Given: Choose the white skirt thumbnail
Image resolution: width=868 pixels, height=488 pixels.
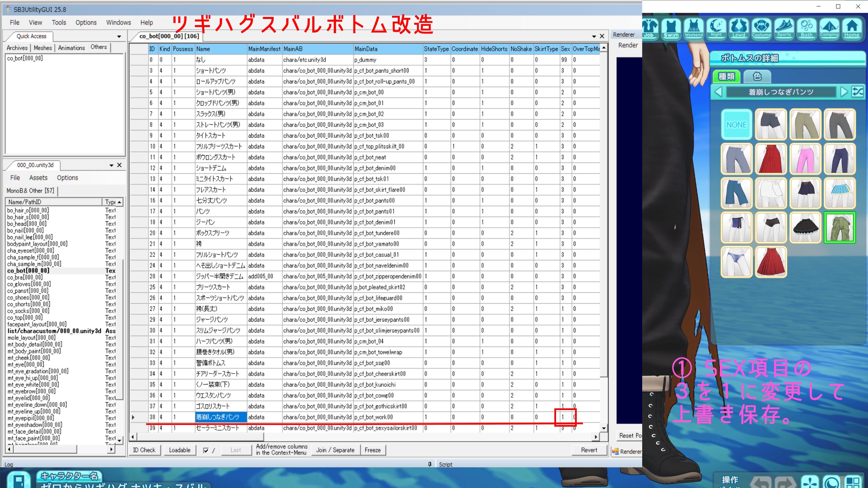Looking at the screenshot, I should tap(771, 193).
